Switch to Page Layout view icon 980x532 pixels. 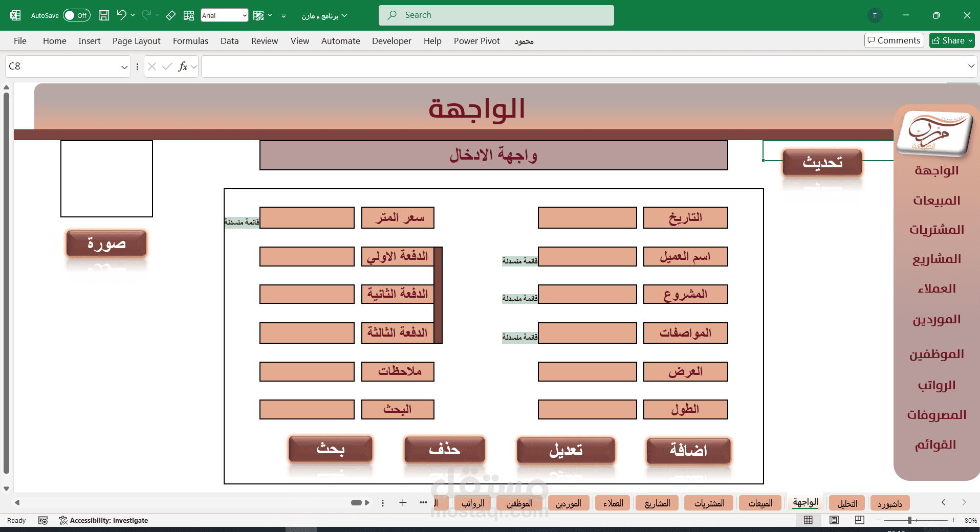pos(834,520)
